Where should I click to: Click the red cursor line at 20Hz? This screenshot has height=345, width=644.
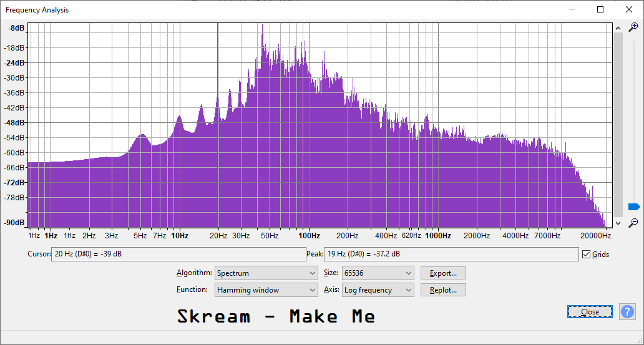pyautogui.click(x=218, y=125)
